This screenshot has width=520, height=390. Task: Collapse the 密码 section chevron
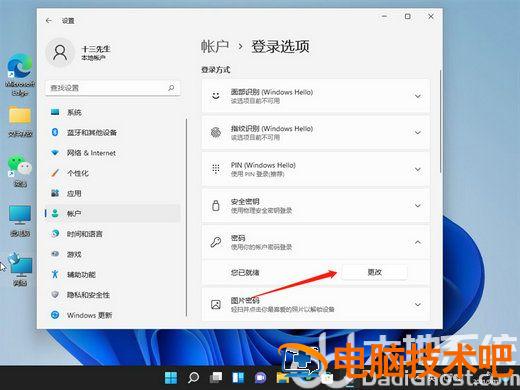click(418, 242)
